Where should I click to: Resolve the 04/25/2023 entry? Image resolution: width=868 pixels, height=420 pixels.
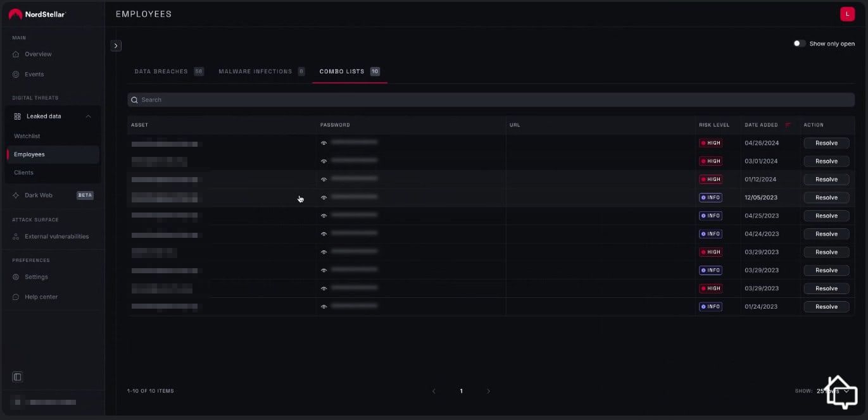pyautogui.click(x=826, y=216)
